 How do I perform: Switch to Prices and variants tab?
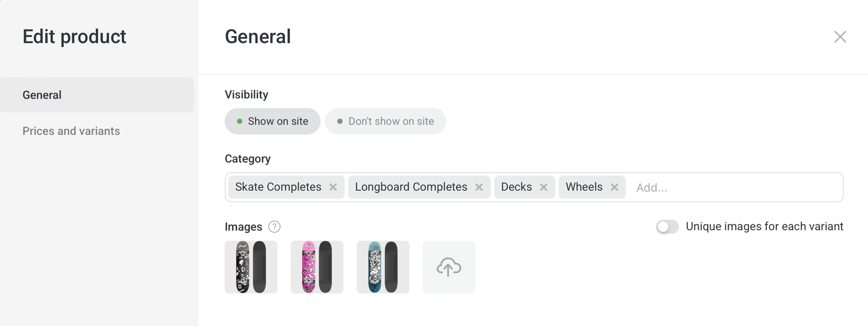[x=71, y=131]
